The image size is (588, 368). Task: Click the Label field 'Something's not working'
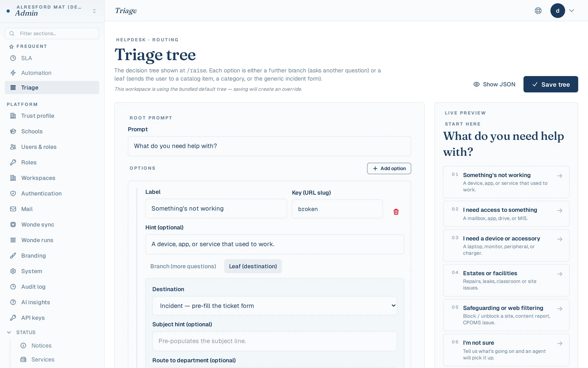(x=216, y=209)
